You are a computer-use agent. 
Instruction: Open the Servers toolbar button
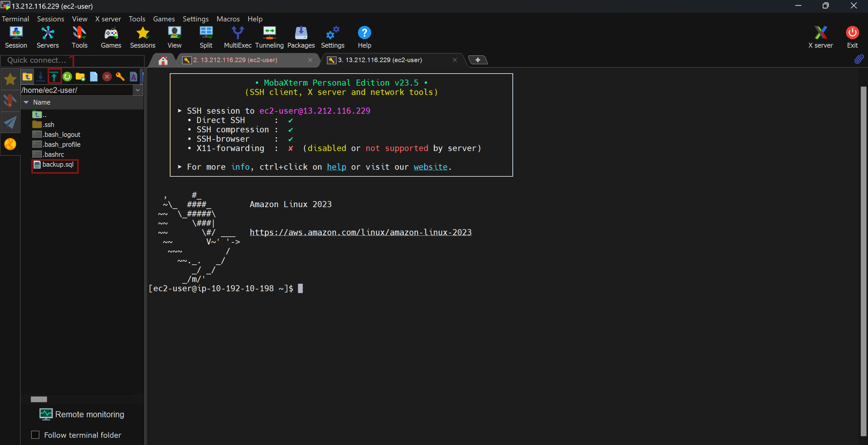pos(48,37)
